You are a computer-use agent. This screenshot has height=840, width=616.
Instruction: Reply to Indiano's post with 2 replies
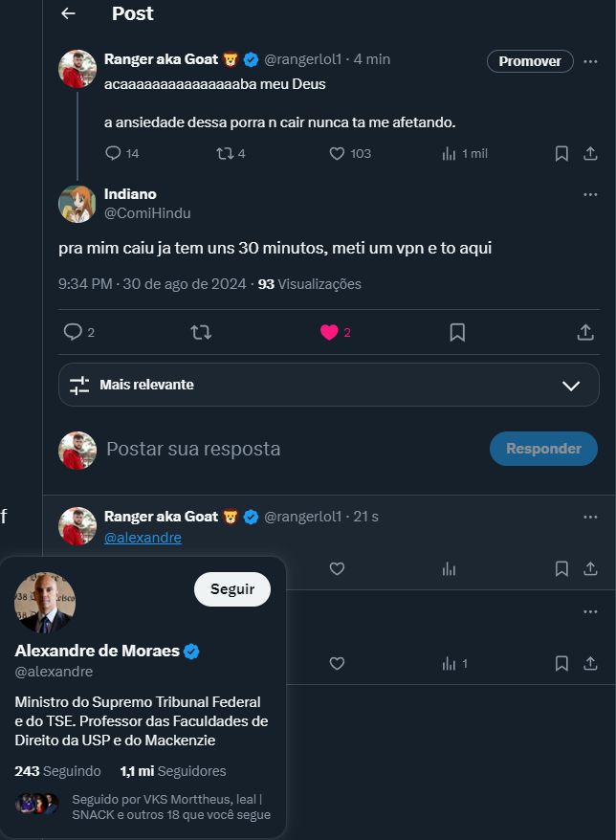pyautogui.click(x=73, y=332)
